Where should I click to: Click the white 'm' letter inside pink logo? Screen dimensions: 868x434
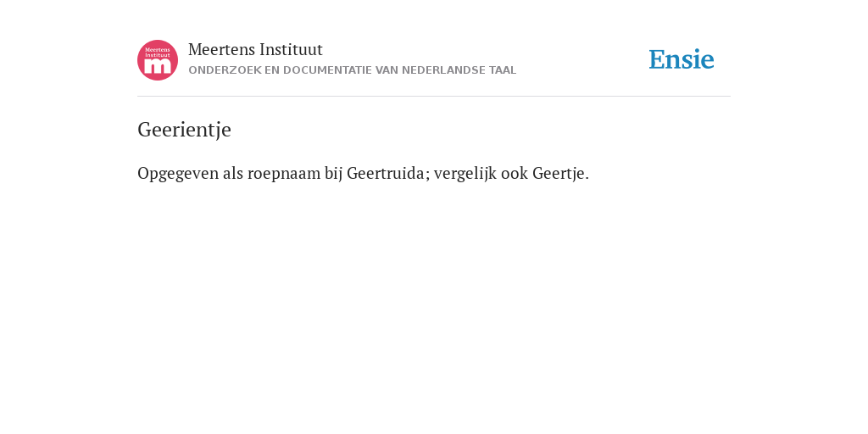click(158, 66)
